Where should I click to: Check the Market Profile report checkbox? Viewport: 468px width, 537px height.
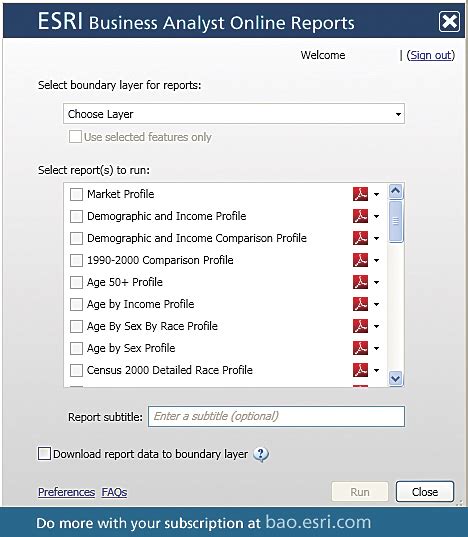(x=76, y=194)
